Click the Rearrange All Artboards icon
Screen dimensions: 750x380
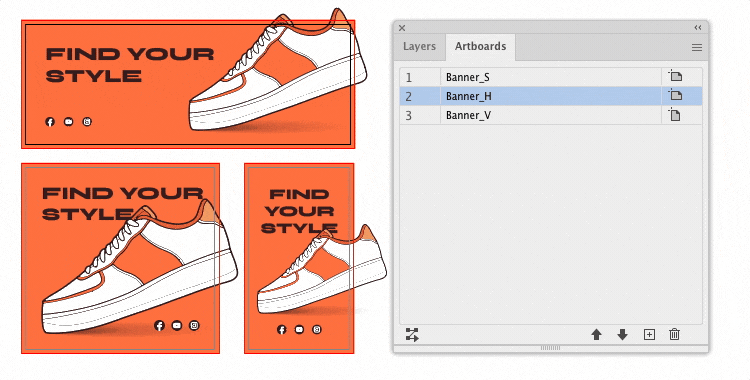click(412, 335)
